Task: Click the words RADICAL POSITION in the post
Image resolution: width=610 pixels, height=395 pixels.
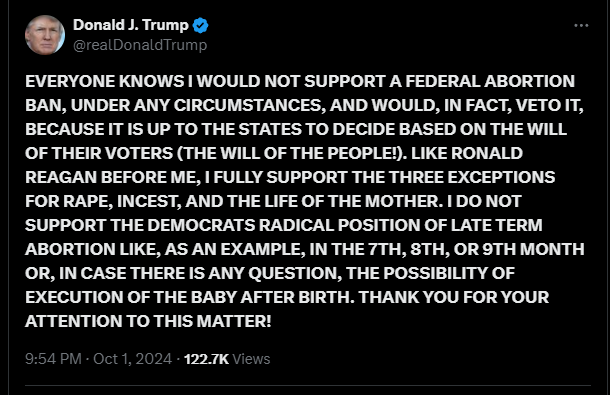Action: click(x=338, y=225)
